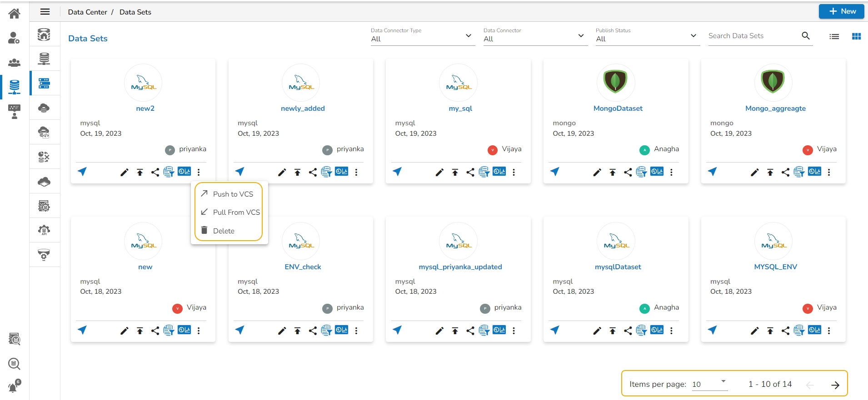This screenshot has height=400, width=868.
Task: Expand the Data Connector Type dropdown
Action: [x=422, y=36]
